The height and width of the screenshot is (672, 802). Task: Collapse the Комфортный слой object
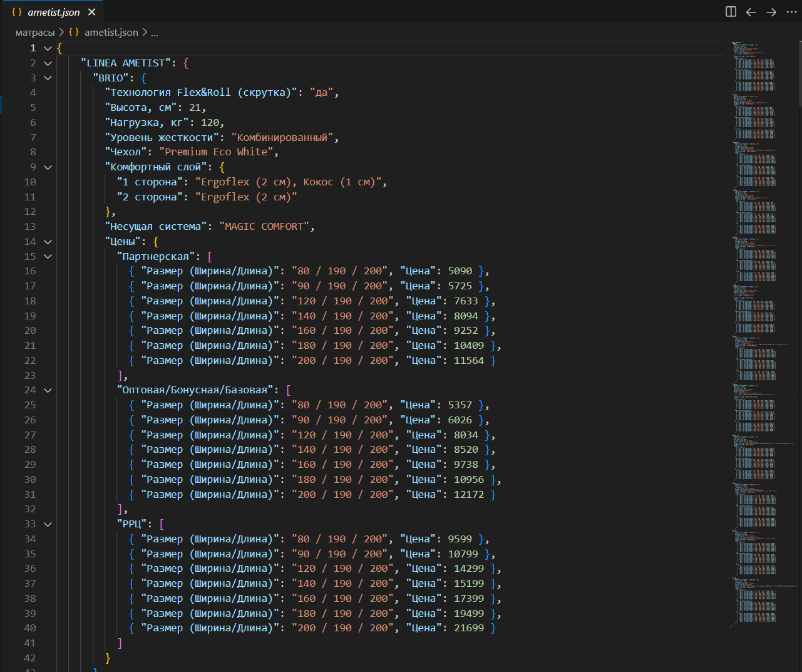(x=47, y=167)
